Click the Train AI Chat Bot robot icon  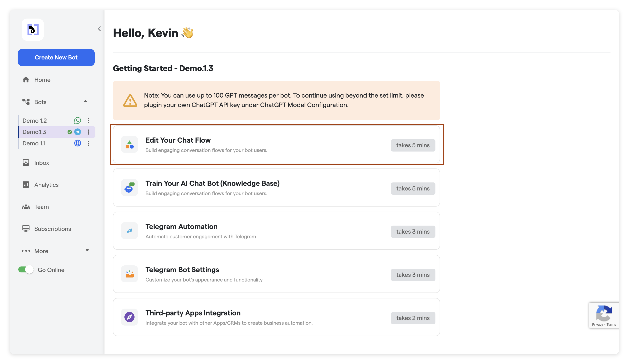click(x=129, y=187)
